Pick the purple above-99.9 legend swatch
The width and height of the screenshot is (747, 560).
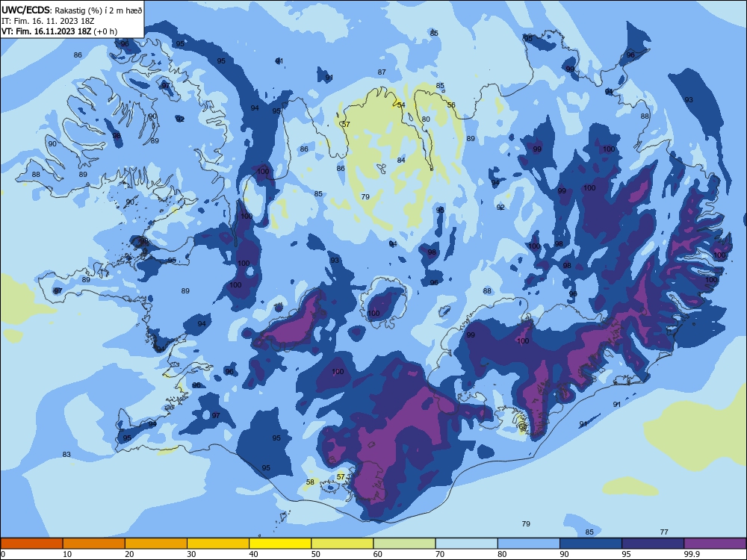715,544
